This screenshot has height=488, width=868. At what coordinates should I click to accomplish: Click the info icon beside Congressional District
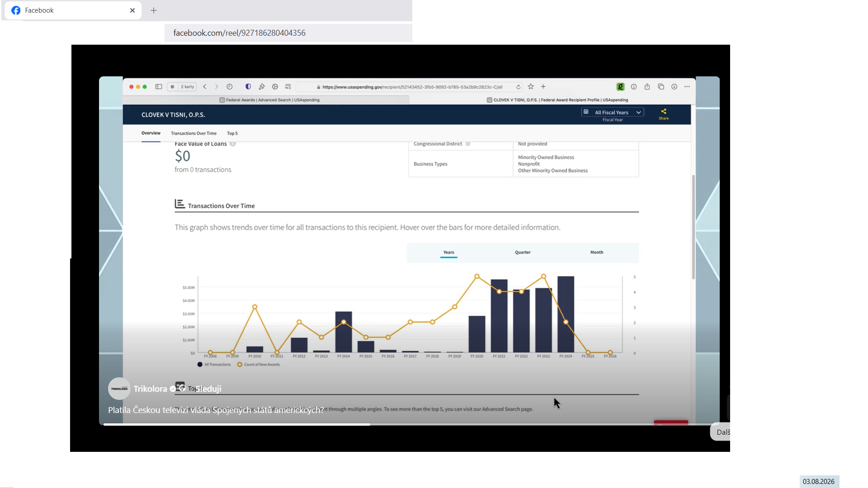tap(468, 144)
